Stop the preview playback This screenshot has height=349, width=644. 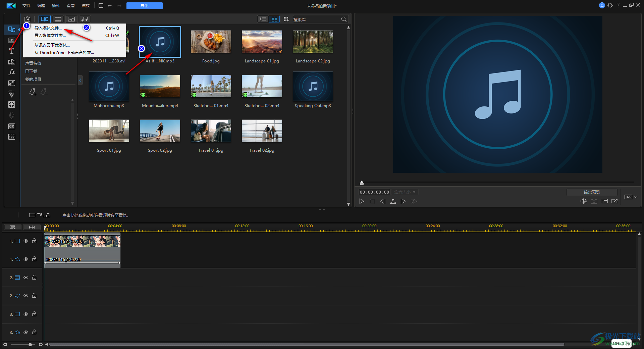point(372,201)
